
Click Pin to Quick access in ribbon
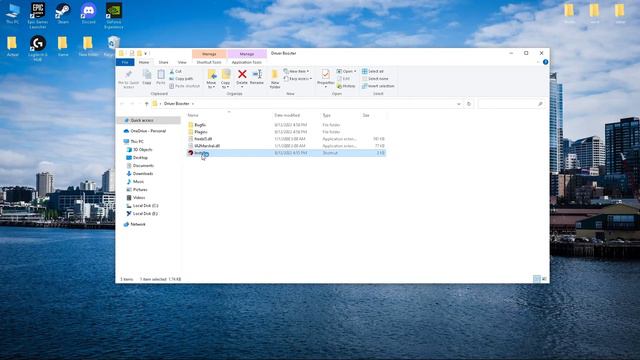click(128, 79)
